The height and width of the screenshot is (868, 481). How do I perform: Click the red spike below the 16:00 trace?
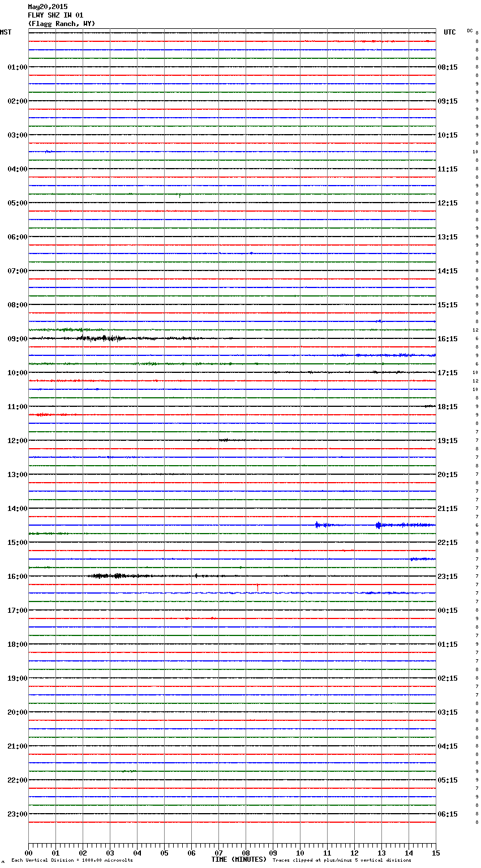coord(257,587)
